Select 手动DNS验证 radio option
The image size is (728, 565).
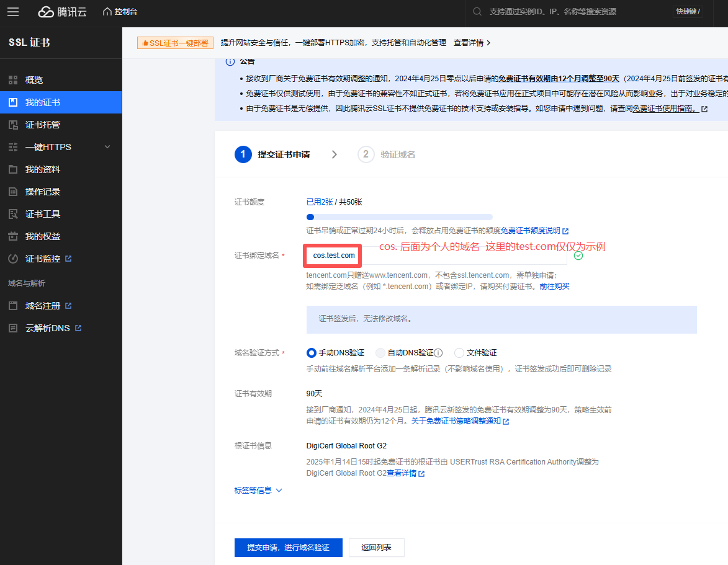(312, 353)
